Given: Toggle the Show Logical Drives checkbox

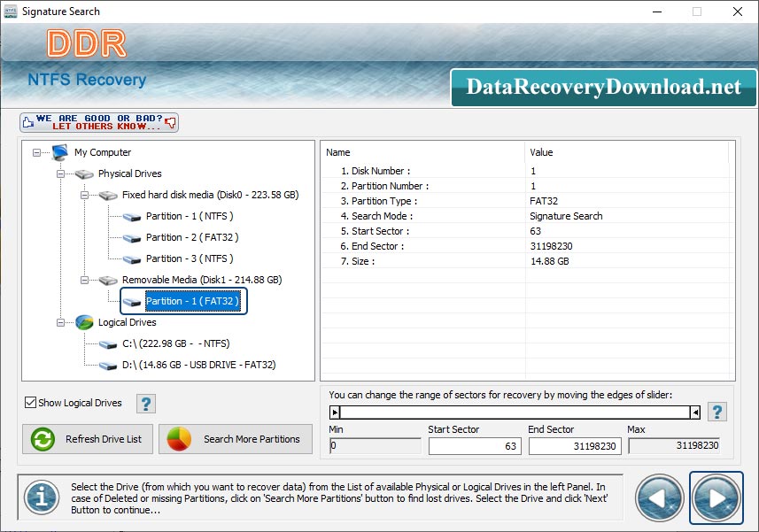Looking at the screenshot, I should click(30, 403).
